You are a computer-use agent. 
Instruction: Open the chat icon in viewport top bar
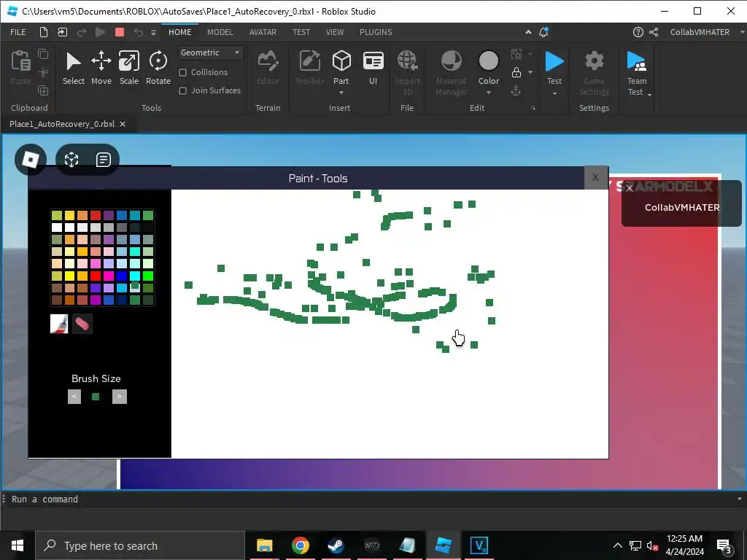coord(104,160)
